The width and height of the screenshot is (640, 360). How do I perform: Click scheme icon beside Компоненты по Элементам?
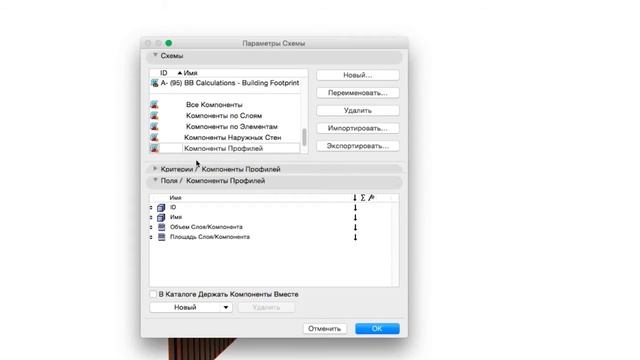point(154,127)
